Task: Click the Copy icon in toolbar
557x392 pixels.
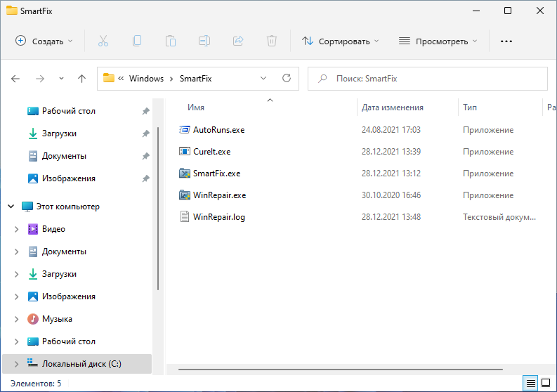Action: click(137, 41)
